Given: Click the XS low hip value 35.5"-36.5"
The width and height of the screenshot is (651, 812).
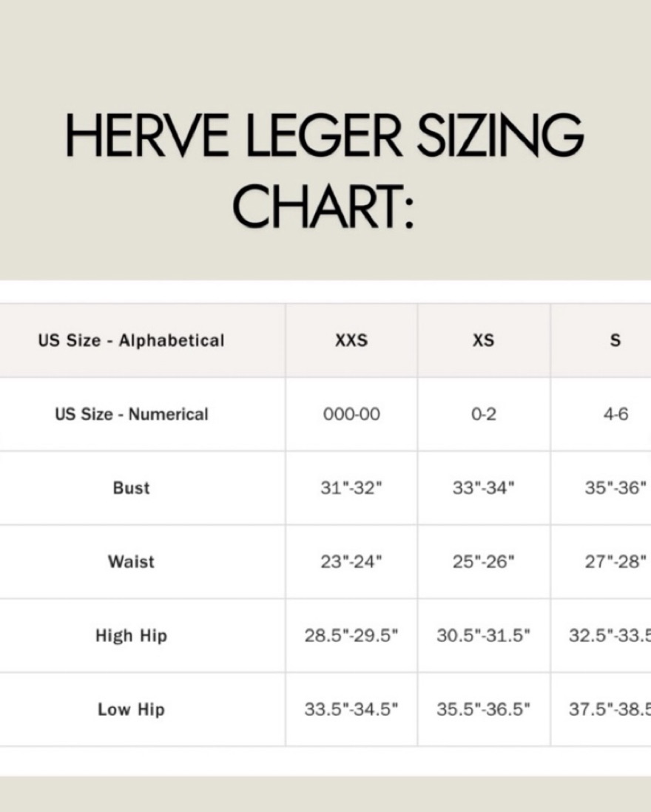Looking at the screenshot, I should click(483, 709).
